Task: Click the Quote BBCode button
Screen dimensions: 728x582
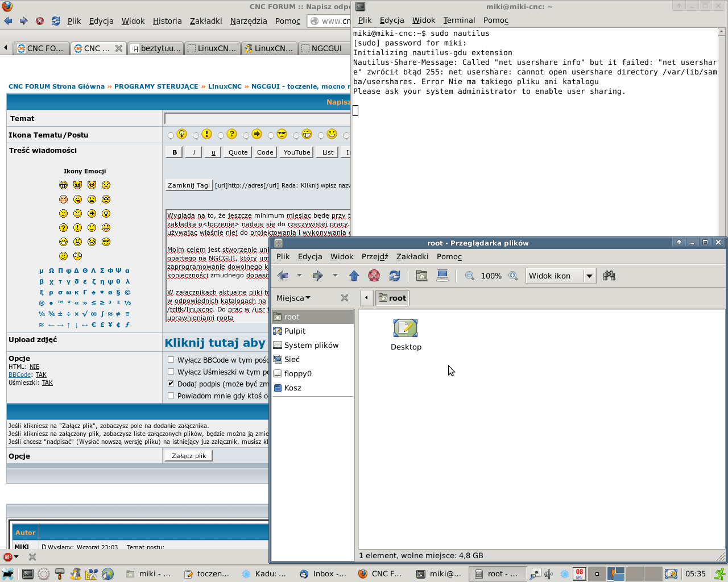Action: coord(238,152)
